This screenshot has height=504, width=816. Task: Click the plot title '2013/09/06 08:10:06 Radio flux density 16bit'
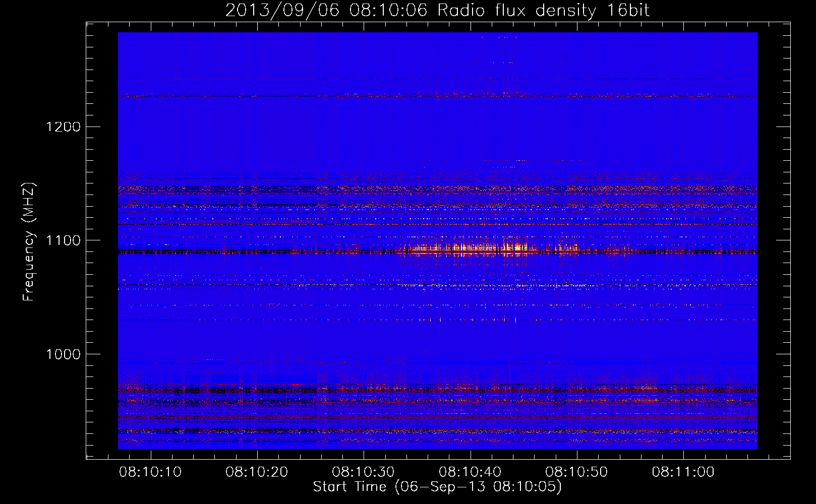coord(437,10)
